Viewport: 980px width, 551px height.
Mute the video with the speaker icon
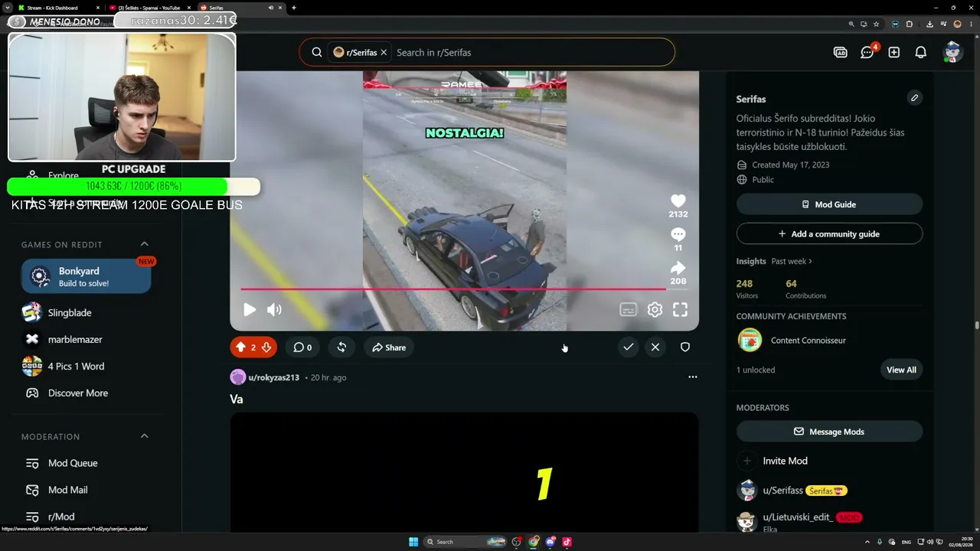pyautogui.click(x=274, y=310)
